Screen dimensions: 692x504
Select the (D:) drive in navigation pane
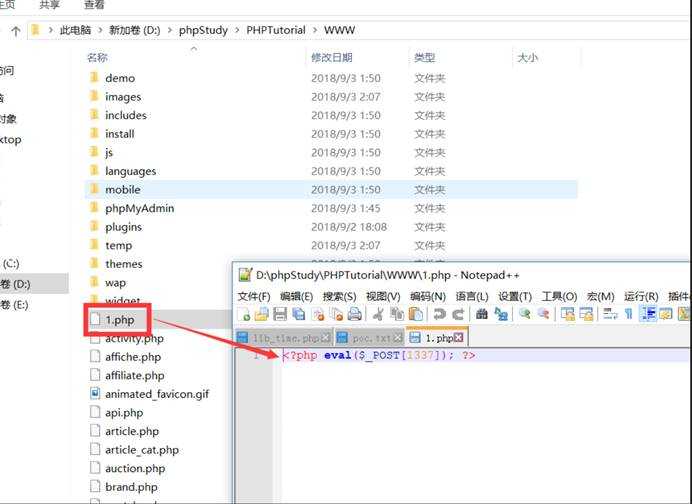click(x=34, y=284)
